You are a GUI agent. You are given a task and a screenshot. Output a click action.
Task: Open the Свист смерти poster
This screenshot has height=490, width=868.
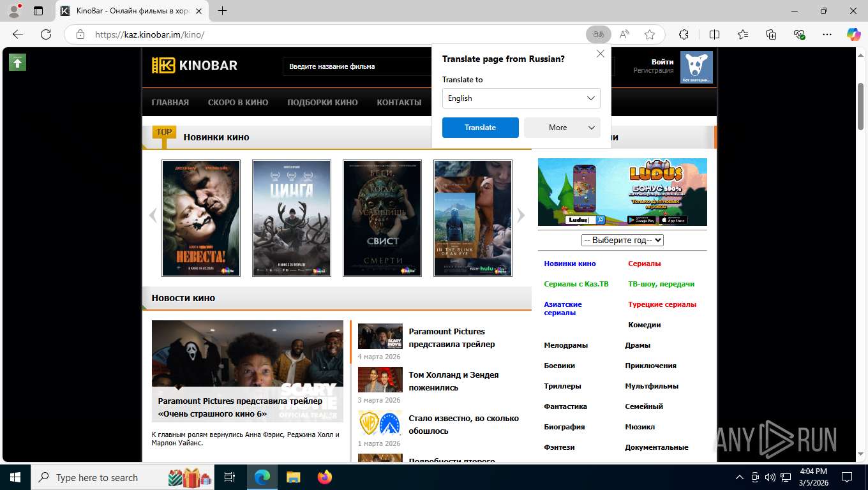[382, 218]
